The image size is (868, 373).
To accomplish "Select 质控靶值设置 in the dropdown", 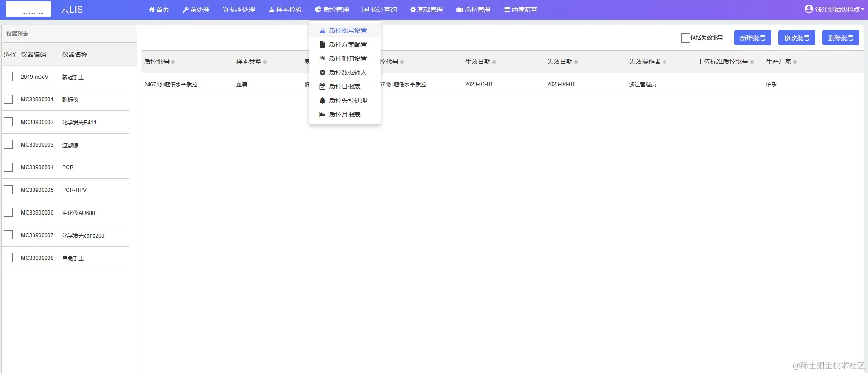I will (345, 58).
